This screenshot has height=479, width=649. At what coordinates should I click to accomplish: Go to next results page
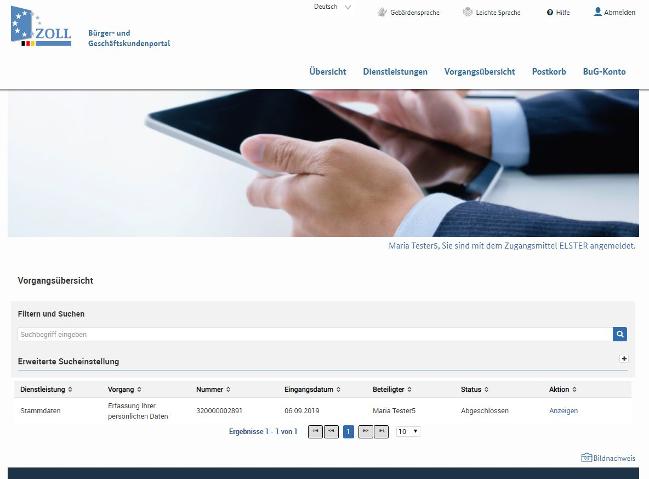pos(365,431)
